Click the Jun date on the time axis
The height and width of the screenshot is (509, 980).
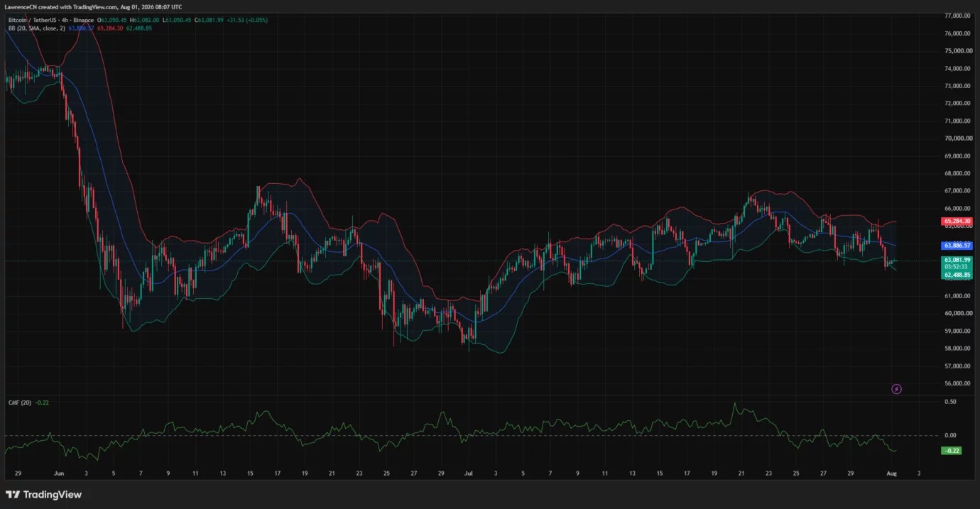pos(58,473)
